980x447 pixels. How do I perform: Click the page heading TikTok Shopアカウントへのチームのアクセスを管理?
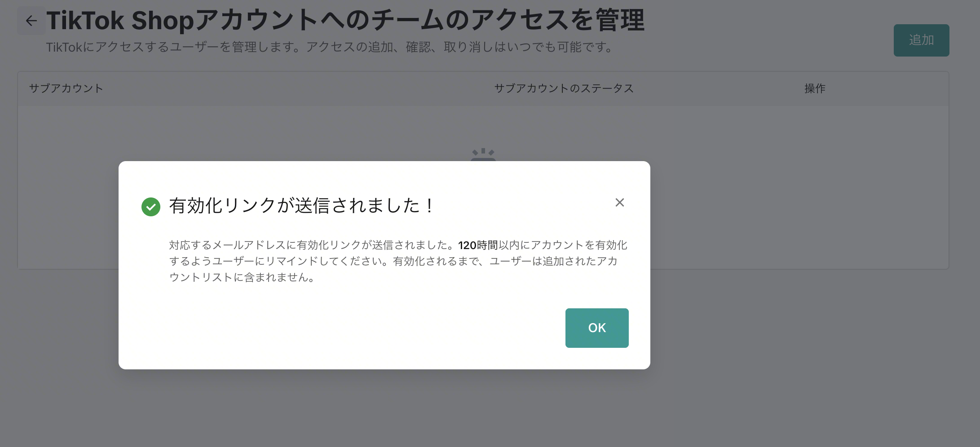345,21
